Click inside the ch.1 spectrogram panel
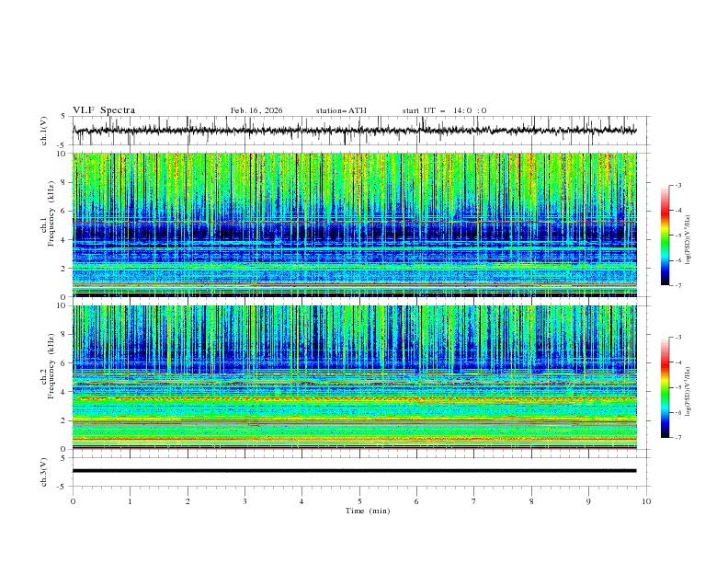The width and height of the screenshot is (728, 563). [358, 224]
